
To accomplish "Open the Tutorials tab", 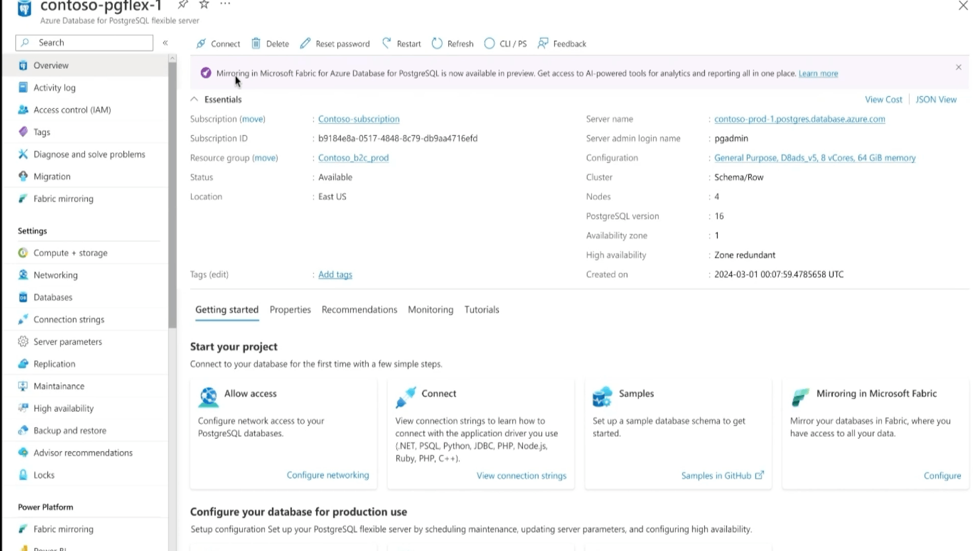I will (x=481, y=310).
